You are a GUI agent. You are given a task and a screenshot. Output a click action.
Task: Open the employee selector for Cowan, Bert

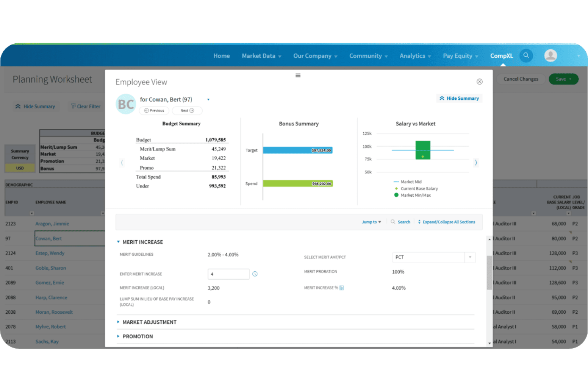point(208,99)
